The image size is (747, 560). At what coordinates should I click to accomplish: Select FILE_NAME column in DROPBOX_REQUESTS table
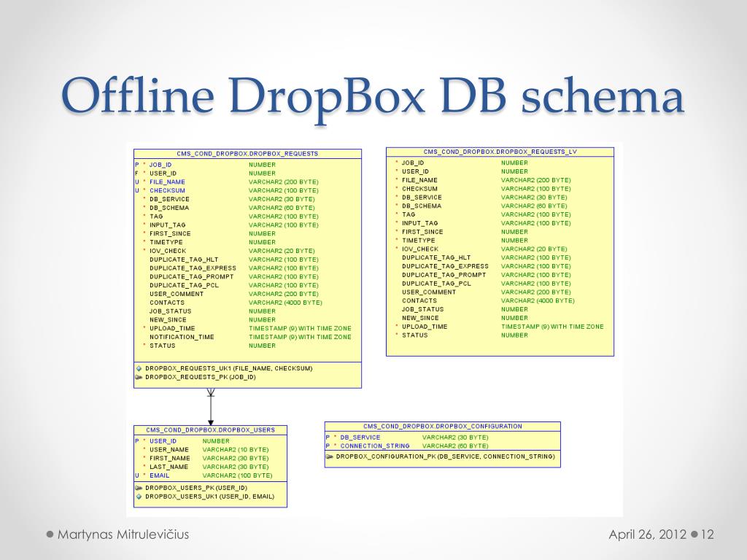pyautogui.click(x=167, y=182)
